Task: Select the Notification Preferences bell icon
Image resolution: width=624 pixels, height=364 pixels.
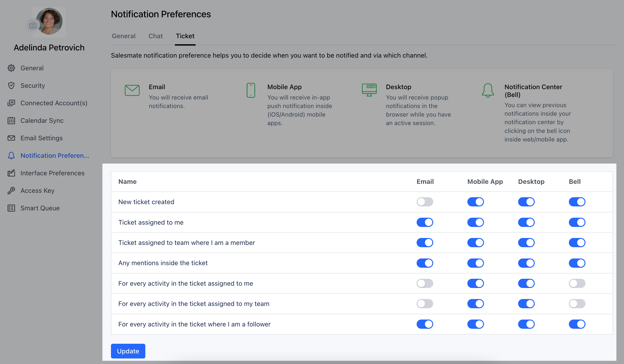Action: pos(11,156)
